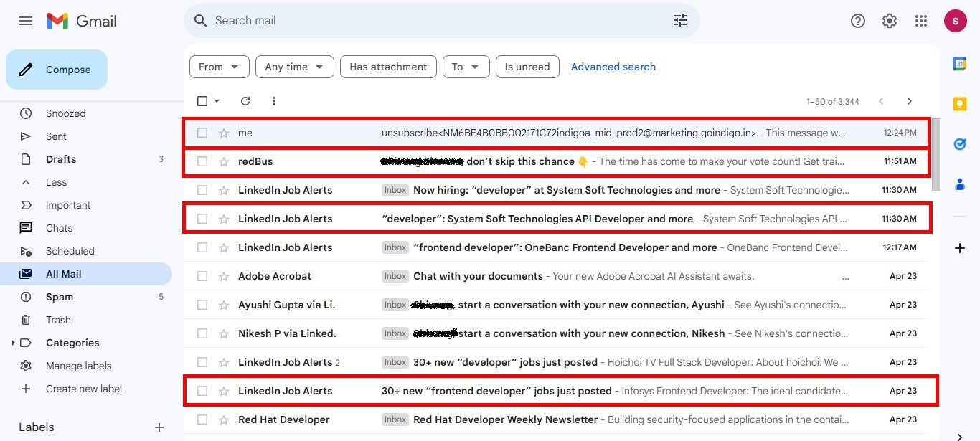Open the Hoichoi TV developer jobs email

(x=555, y=362)
